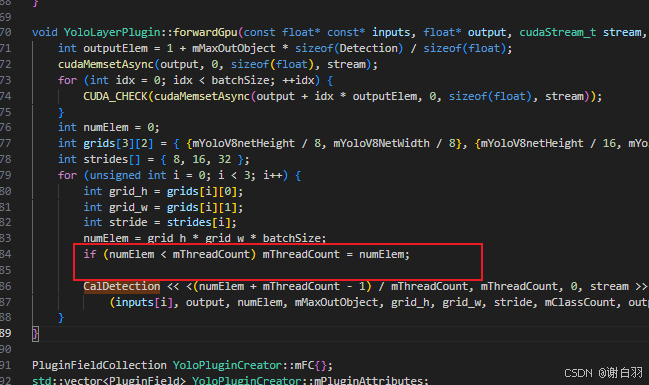
Task: Click the "forwardGpu" function name
Action: click(x=205, y=32)
